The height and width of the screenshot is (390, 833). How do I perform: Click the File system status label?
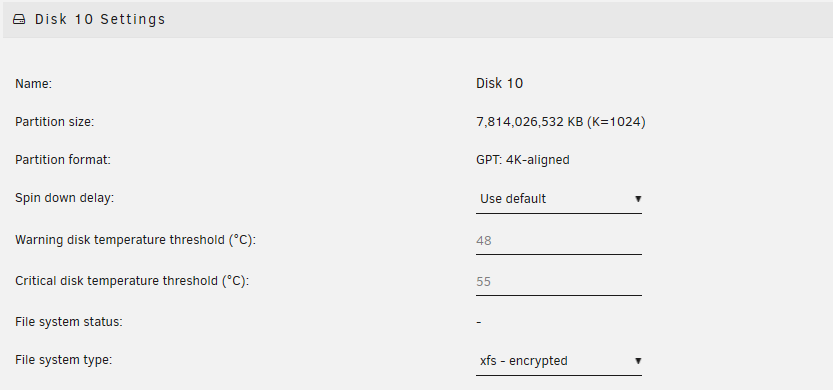[x=69, y=322]
